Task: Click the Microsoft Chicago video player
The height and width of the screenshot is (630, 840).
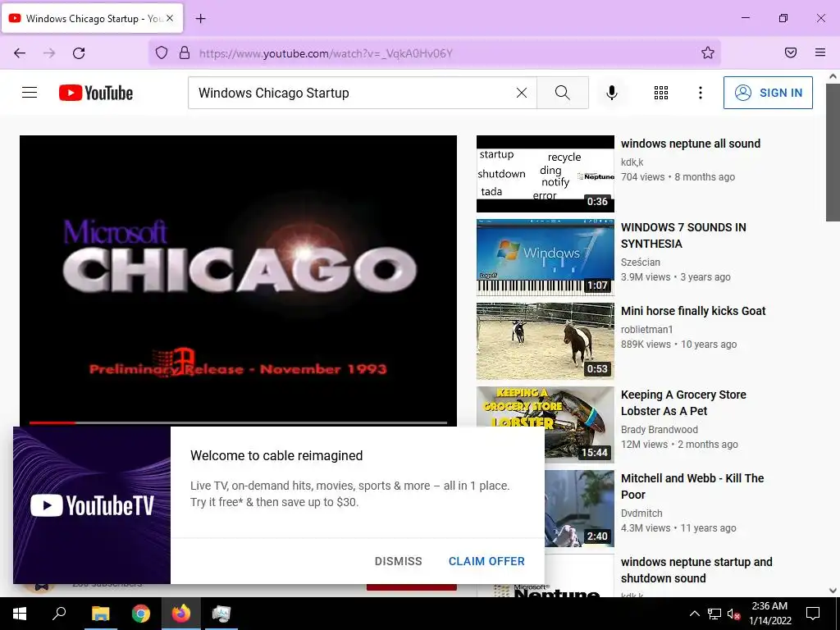Action: [239, 279]
